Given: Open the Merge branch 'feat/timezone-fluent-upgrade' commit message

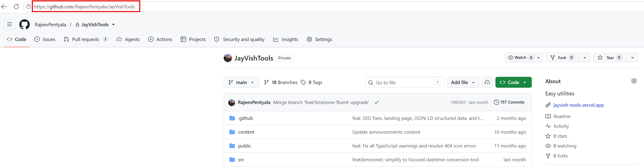Looking at the screenshot, I should click(321, 102).
